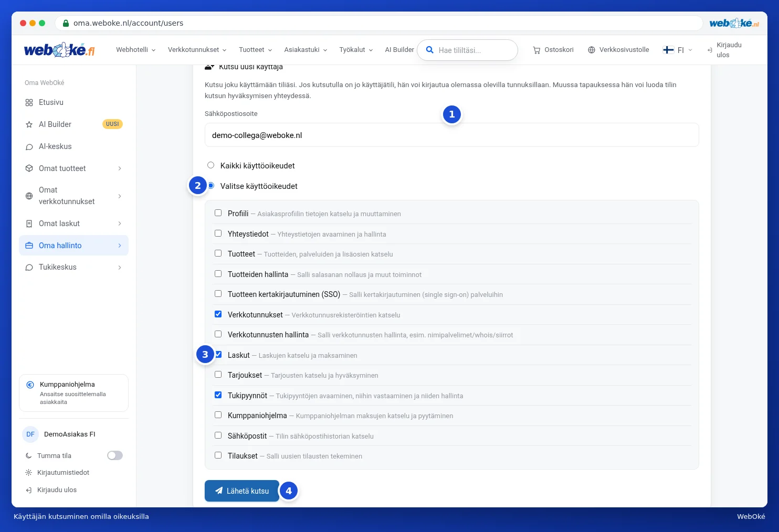The width and height of the screenshot is (779, 532).
Task: Click the AI-keskus chat bubble icon
Action: (29, 146)
